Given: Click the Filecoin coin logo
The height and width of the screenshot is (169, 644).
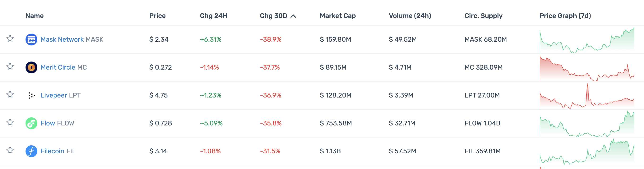Looking at the screenshot, I should click(31, 151).
